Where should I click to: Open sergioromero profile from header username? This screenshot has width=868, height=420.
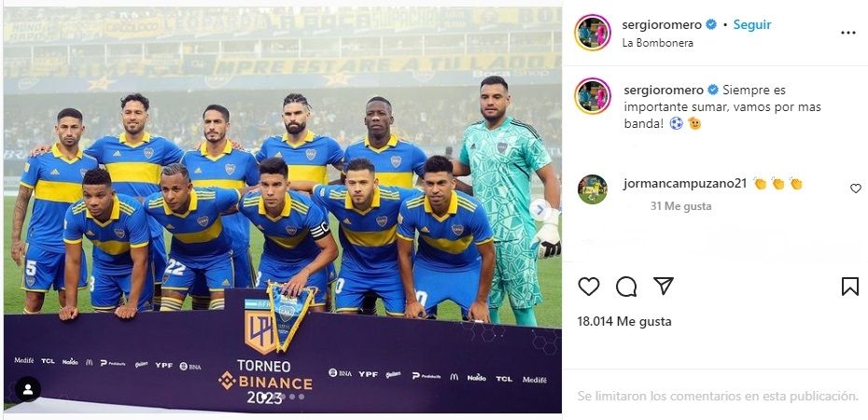[662, 25]
